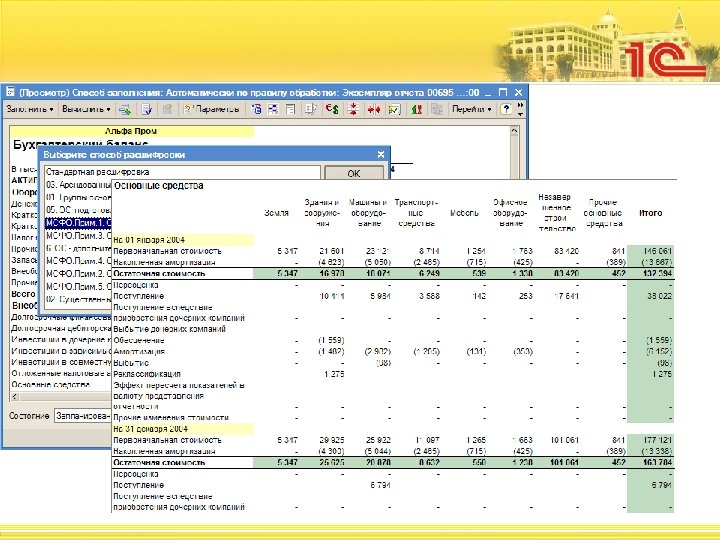Viewport: 720px width, 540px height.
Task: Click the help question mark icon
Action: tap(506, 109)
